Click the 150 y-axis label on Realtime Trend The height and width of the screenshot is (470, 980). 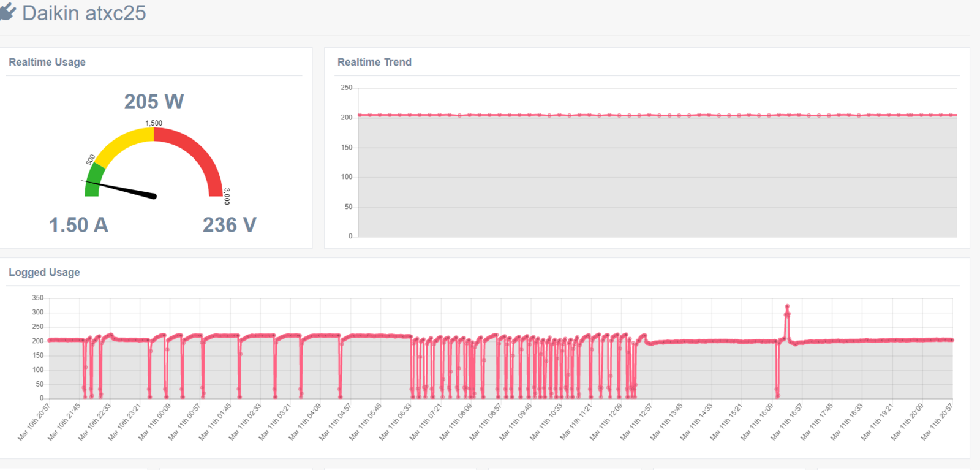point(347,147)
